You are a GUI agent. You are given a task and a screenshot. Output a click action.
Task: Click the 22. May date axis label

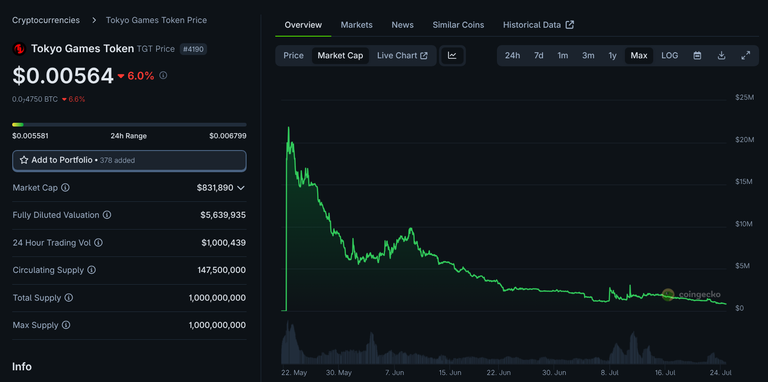click(x=293, y=372)
